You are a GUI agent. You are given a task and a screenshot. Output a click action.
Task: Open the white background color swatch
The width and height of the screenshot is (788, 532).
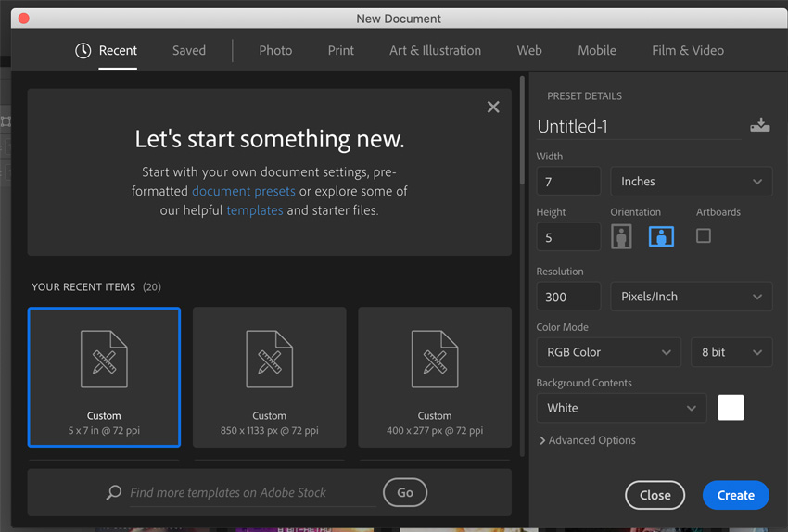(x=731, y=408)
